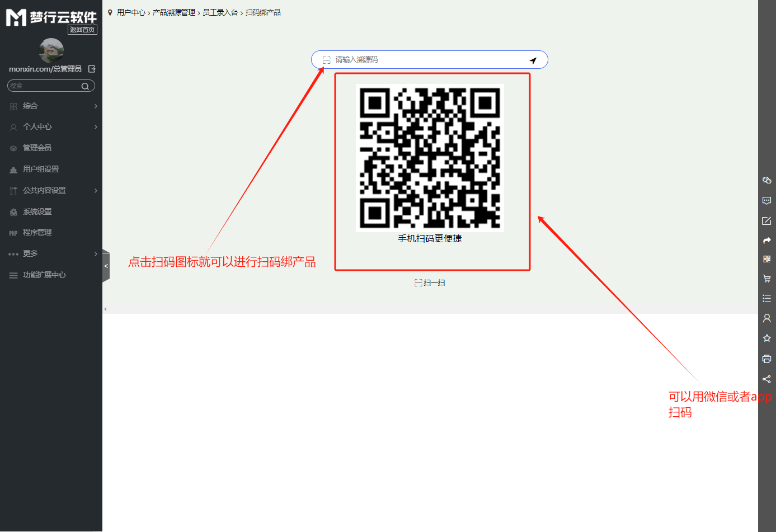Click the small left arrow at content bottom
This screenshot has width=776, height=532.
coord(105,309)
